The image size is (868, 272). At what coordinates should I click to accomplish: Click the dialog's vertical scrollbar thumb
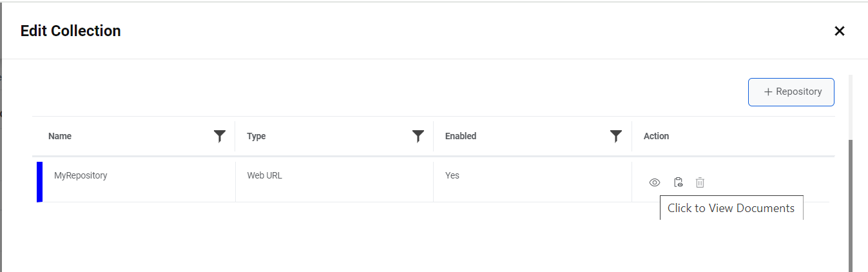pyautogui.click(x=850, y=205)
